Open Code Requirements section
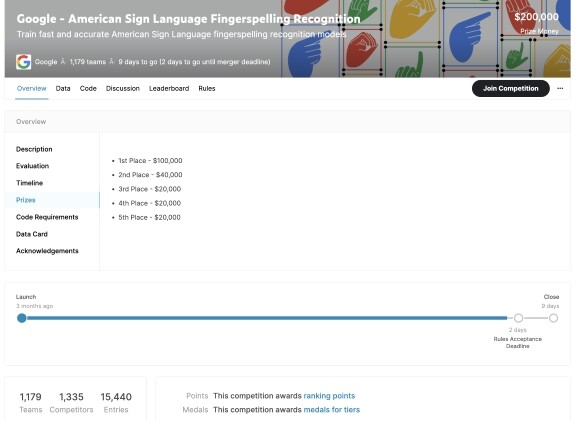The image size is (580, 421). click(47, 217)
